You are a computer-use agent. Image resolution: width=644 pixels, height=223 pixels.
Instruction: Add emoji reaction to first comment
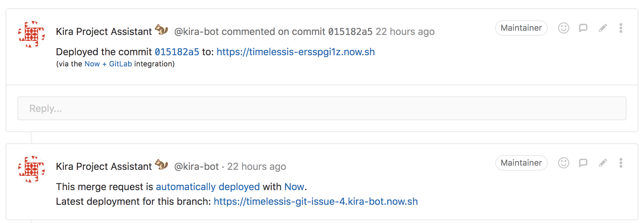563,28
